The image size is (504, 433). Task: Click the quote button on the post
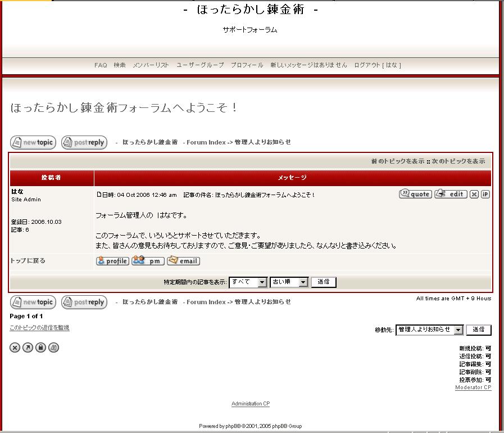[415, 194]
